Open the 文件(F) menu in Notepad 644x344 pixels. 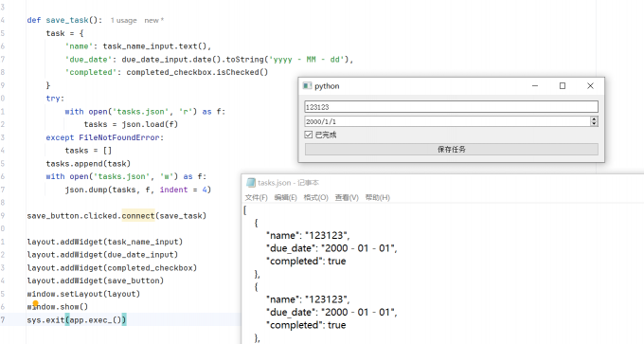[256, 198]
